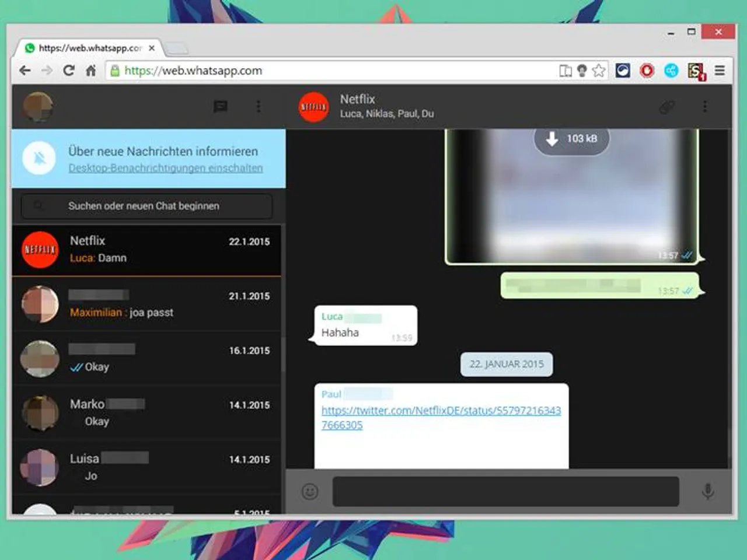
Task: Open the light blue share extension icon
Action: click(671, 71)
